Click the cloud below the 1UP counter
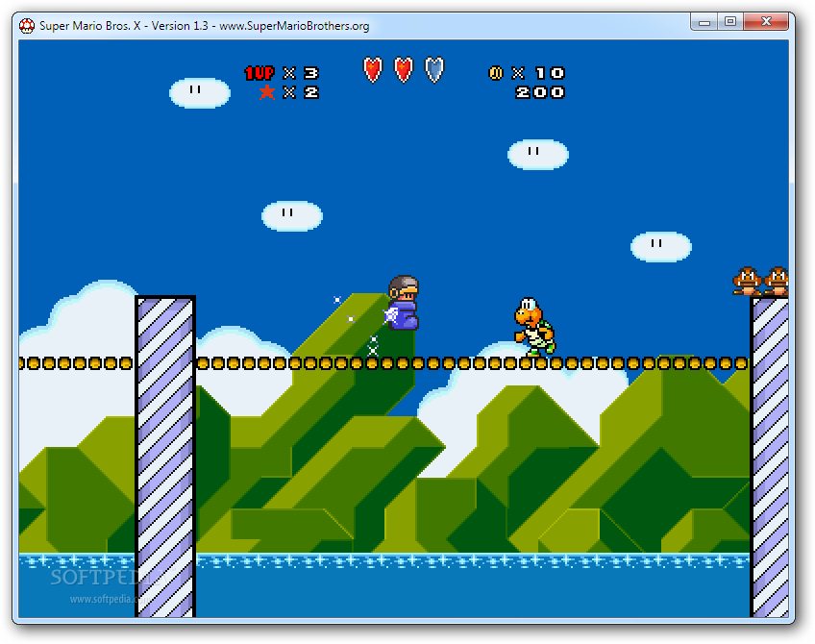The width and height of the screenshot is (815, 644). pos(200,93)
